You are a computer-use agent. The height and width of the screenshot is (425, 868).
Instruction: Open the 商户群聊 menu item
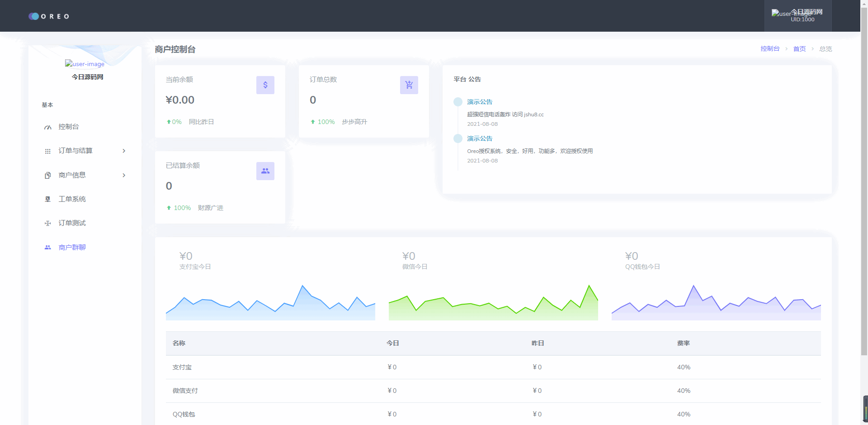tap(85, 248)
